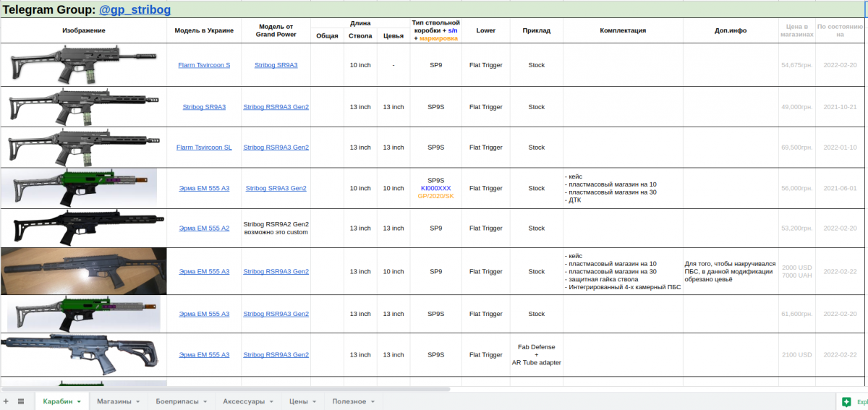This screenshot has height=410, width=868.
Task: Click the green Explore icon
Action: pyautogui.click(x=846, y=401)
